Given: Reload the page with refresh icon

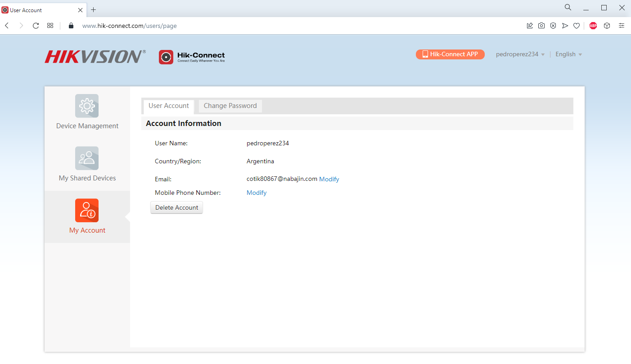Looking at the screenshot, I should point(36,26).
